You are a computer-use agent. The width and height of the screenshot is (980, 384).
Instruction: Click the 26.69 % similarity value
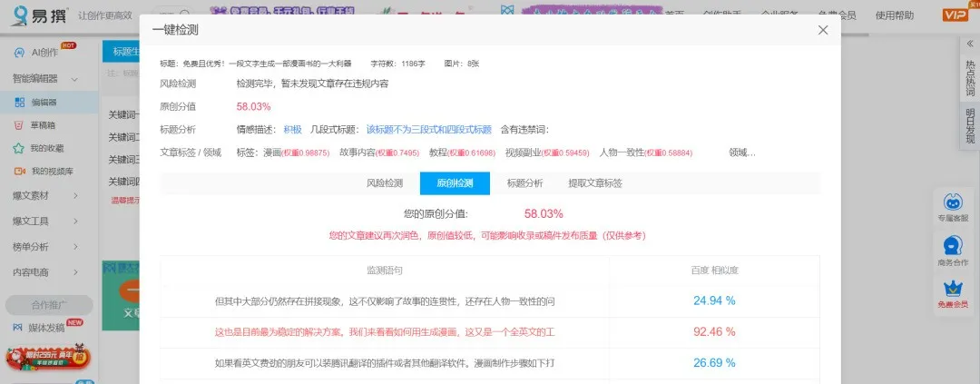pos(714,363)
